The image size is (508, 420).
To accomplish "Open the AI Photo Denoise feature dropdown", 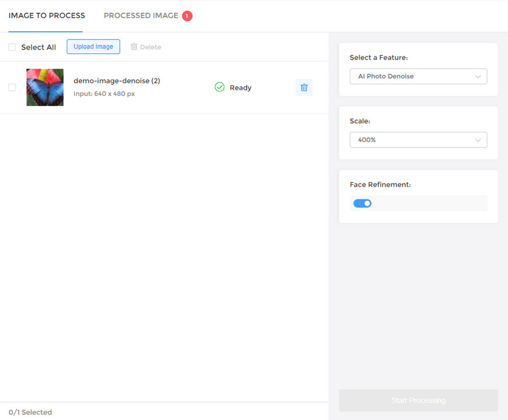I will pyautogui.click(x=418, y=76).
